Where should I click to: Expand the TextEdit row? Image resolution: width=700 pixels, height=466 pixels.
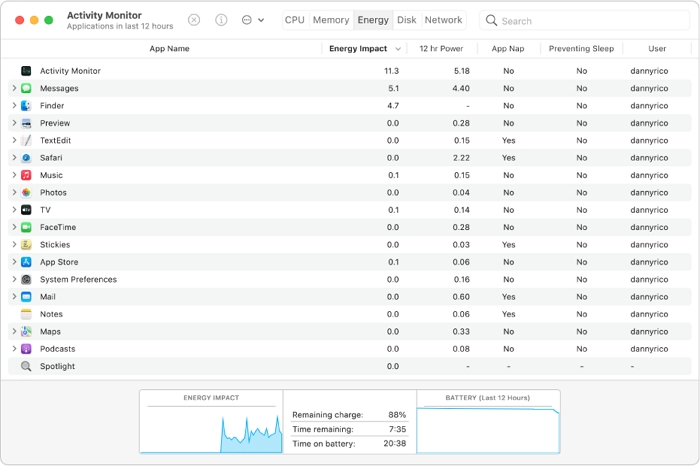(x=14, y=140)
